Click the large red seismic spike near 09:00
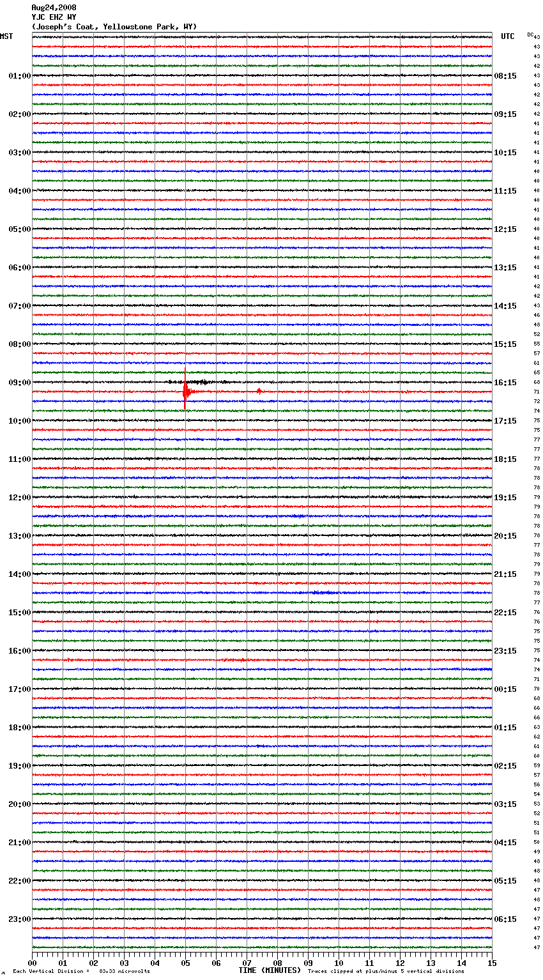543x980 pixels. (185, 390)
